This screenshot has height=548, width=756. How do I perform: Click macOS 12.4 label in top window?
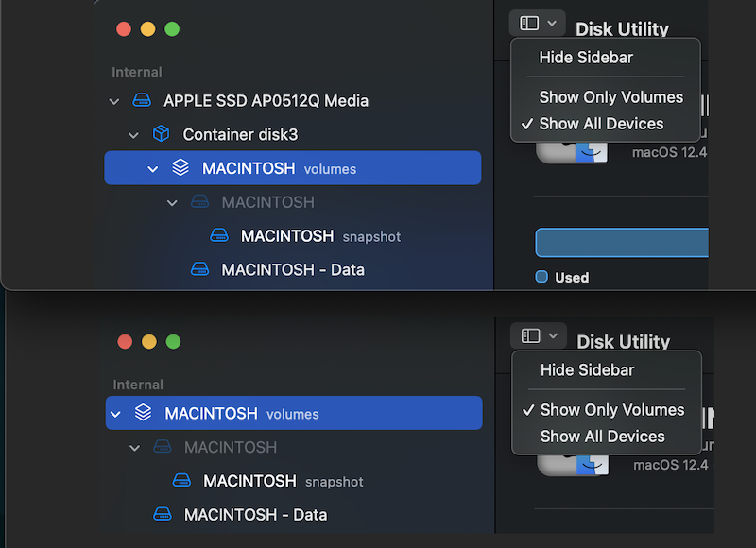[669, 152]
